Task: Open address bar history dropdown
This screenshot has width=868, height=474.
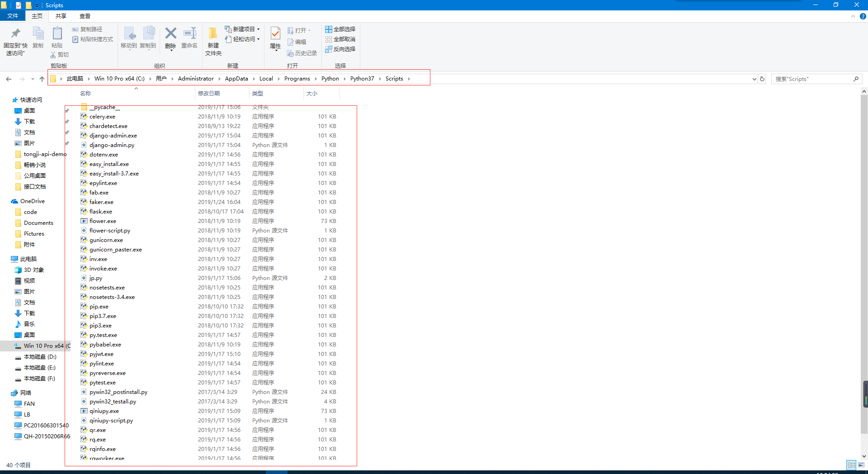Action: point(754,79)
